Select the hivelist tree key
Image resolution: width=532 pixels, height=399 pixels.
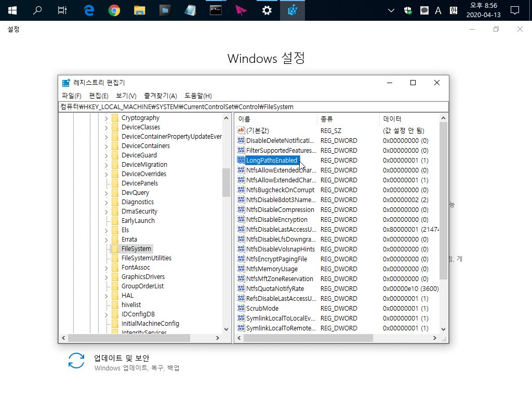(x=131, y=304)
